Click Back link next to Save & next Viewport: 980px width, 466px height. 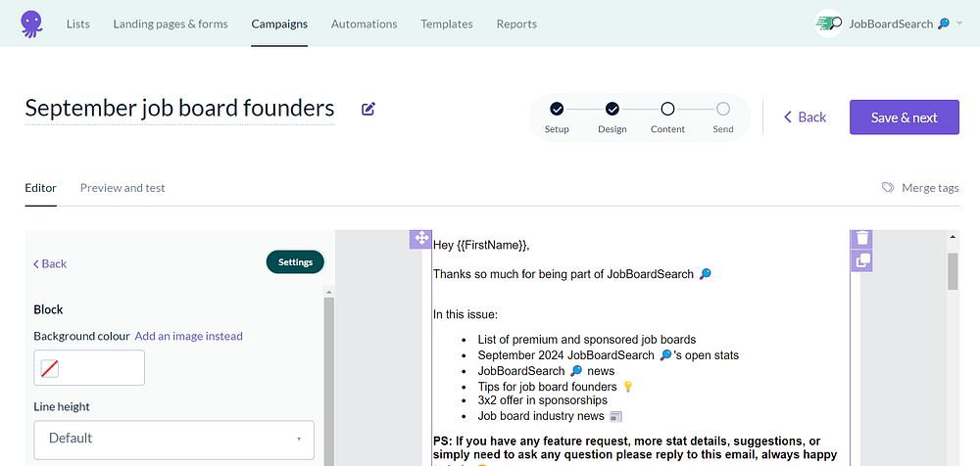[x=805, y=117]
